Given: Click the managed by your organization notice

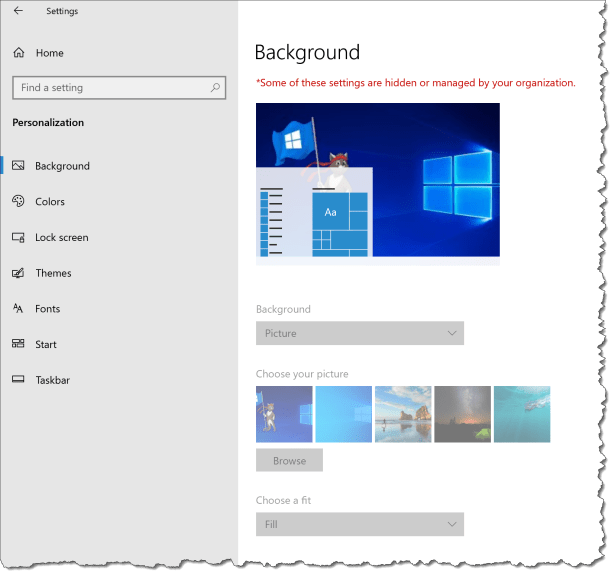Looking at the screenshot, I should (x=416, y=83).
